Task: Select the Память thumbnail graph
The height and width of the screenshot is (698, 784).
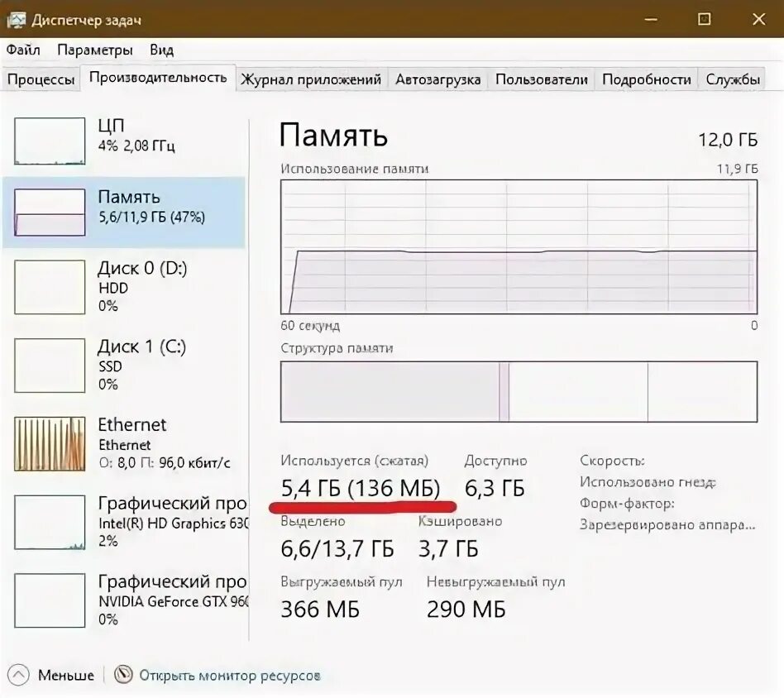Action: [50, 212]
